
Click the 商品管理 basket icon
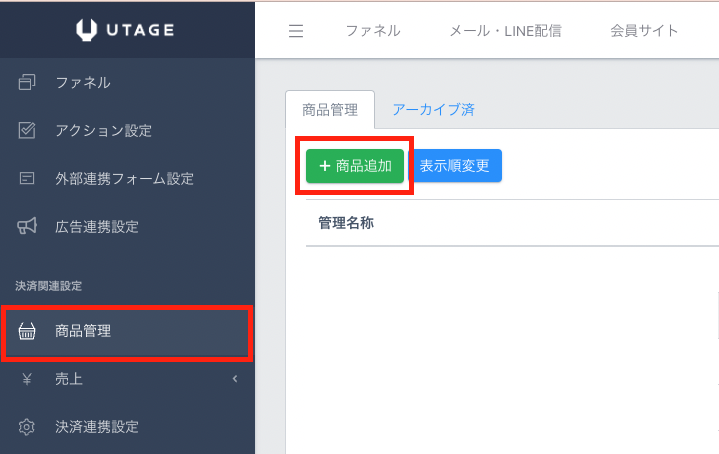click(x=28, y=332)
